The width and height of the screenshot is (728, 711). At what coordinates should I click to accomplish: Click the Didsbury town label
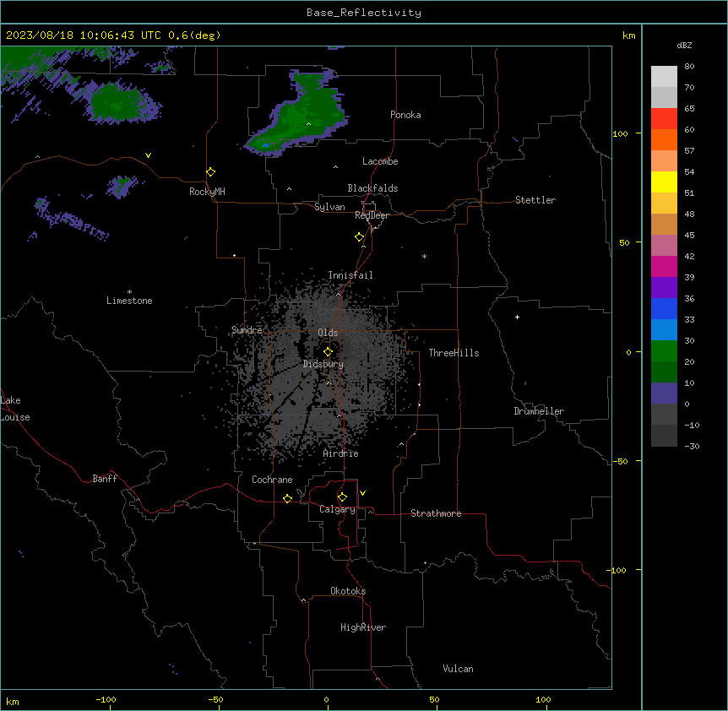point(323,364)
